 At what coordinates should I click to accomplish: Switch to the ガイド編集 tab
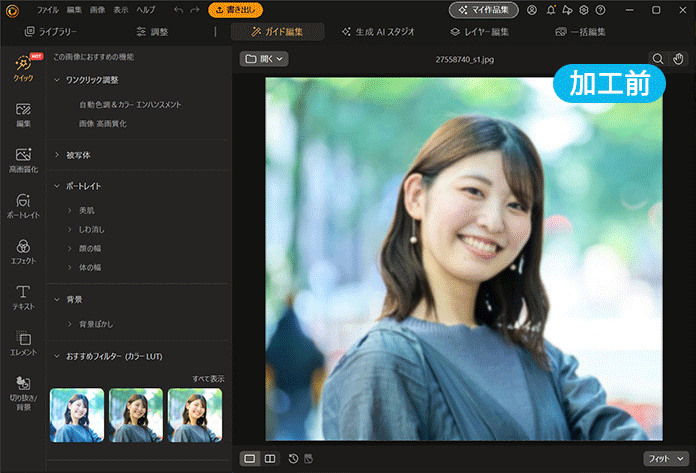coord(277,32)
